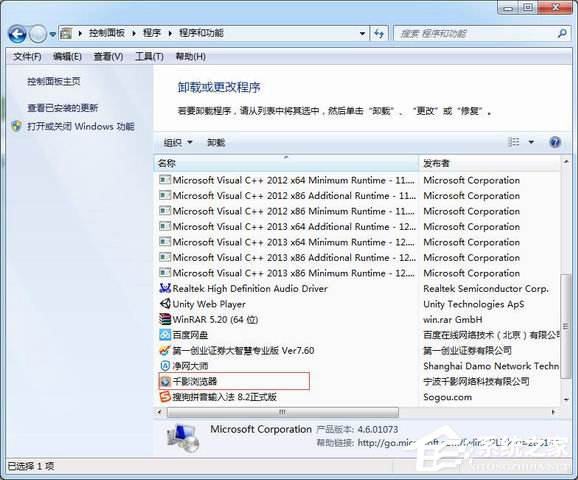578x480 pixels.
Task: Click the horizontal scrollbar right arrow
Action: coord(553,412)
